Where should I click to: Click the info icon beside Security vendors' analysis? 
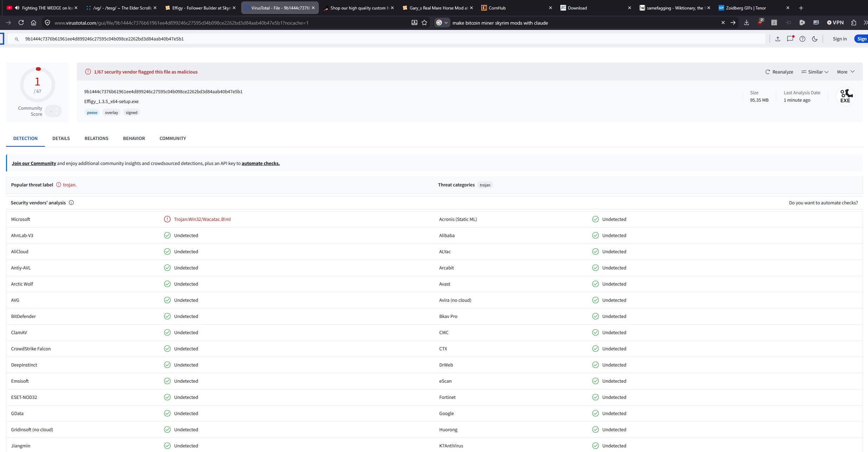coord(71,203)
